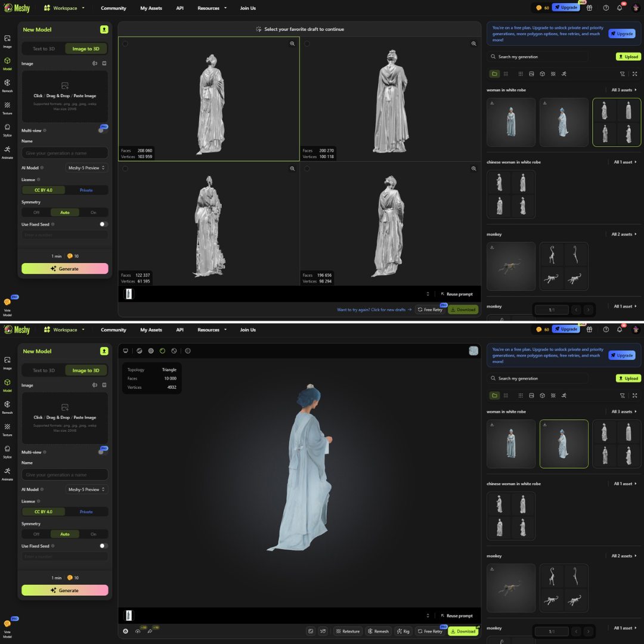644x644 pixels.
Task: Click the folder view icon in upper window assets toolbar
Action: (x=494, y=74)
